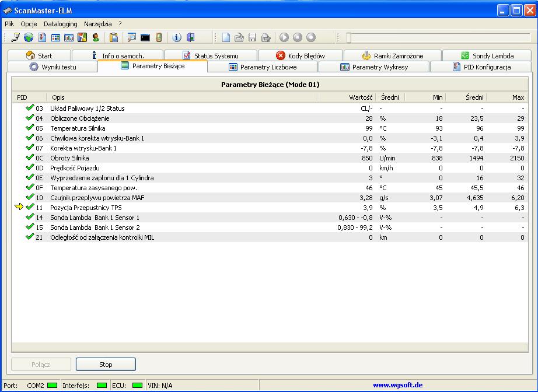Viewport: 538px width, 392px height.
Task: Open the Status Systemu tab
Action: coord(210,55)
